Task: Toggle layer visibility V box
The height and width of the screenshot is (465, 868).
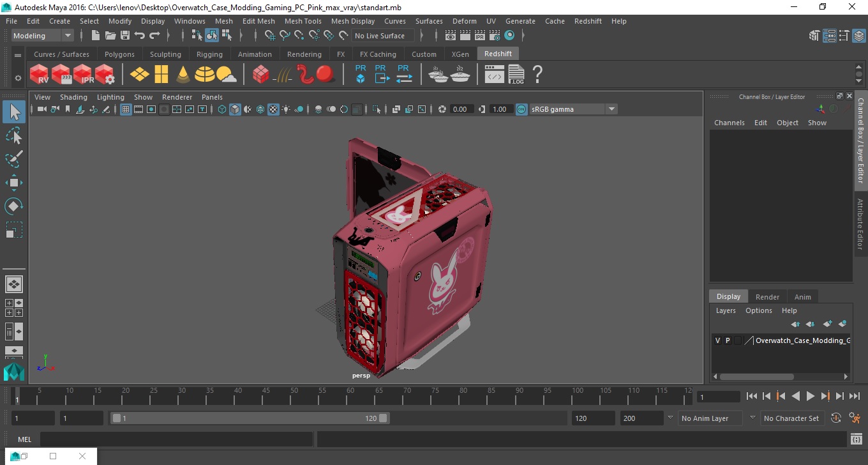Action: 717,340
